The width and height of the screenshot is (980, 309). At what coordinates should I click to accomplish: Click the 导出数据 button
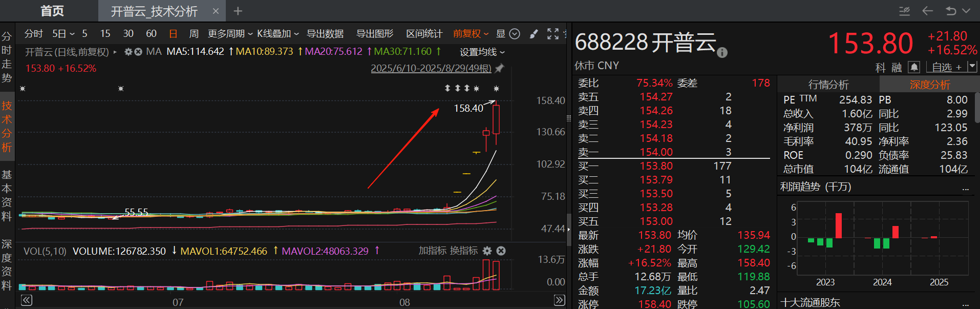tap(325, 34)
